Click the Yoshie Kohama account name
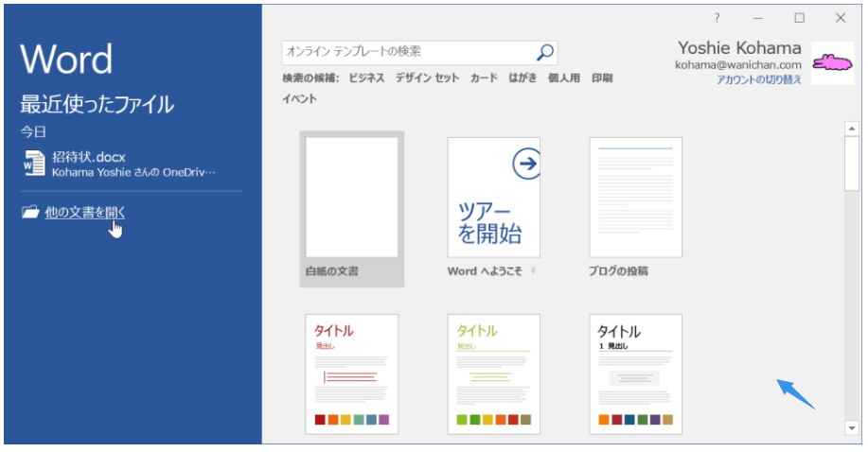 pos(739,48)
